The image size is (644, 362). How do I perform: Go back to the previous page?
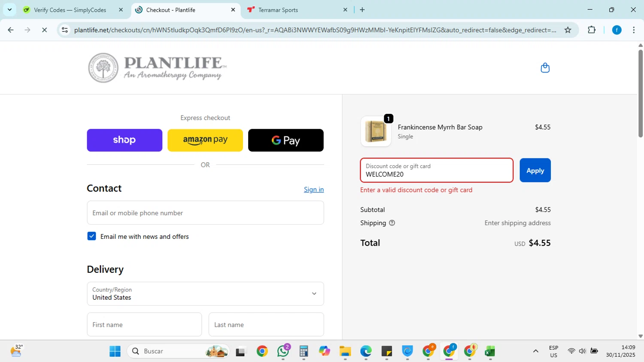pyautogui.click(x=11, y=30)
